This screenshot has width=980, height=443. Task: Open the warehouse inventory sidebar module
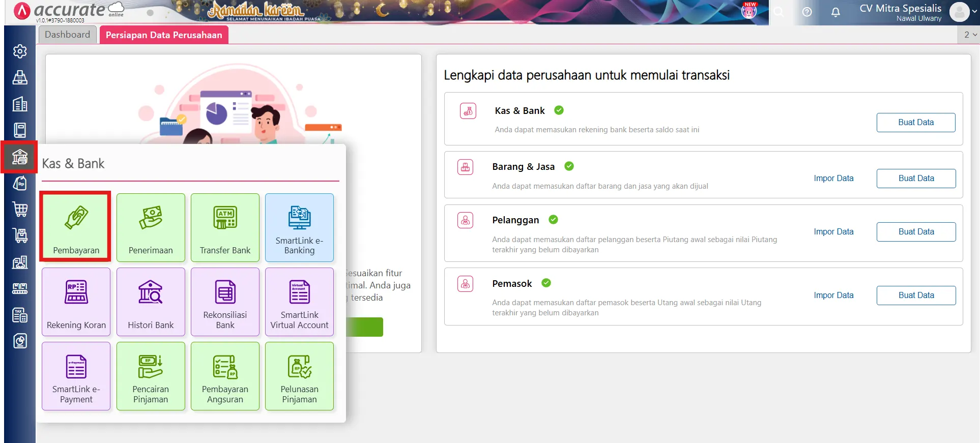pyautogui.click(x=20, y=262)
